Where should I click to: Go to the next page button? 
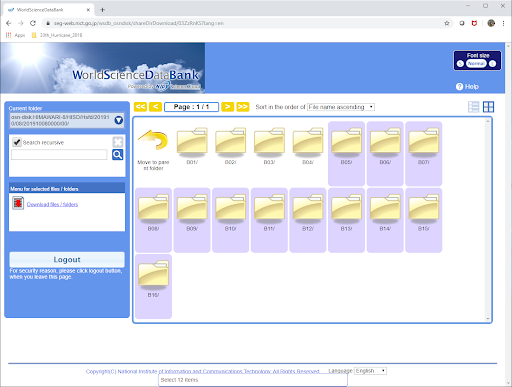tap(228, 107)
